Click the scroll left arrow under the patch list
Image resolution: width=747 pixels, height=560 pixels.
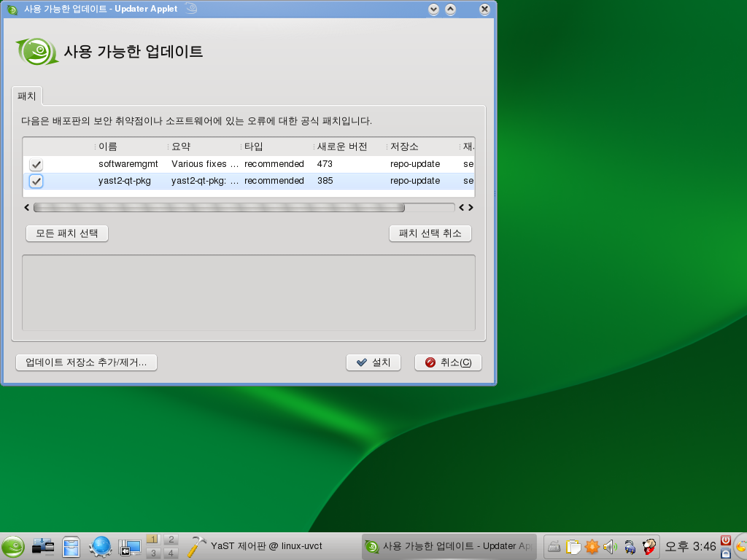tap(27, 208)
